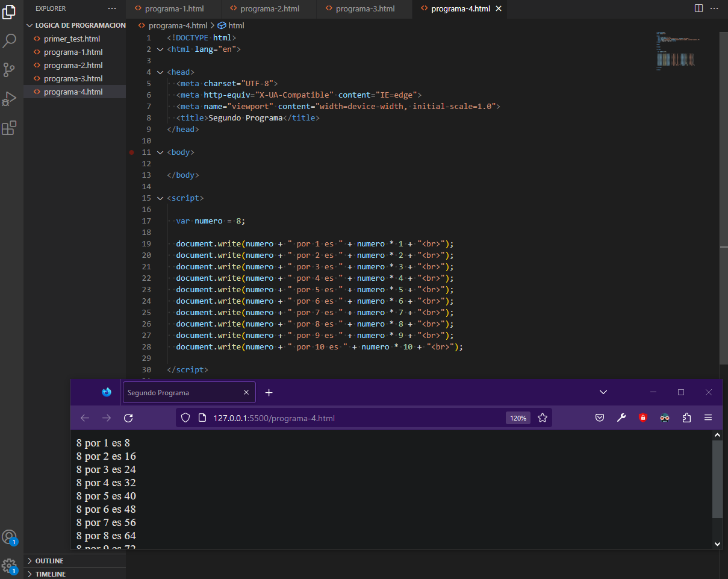The height and width of the screenshot is (579, 728).
Task: Expand the TIMELINE section
Action: point(50,574)
